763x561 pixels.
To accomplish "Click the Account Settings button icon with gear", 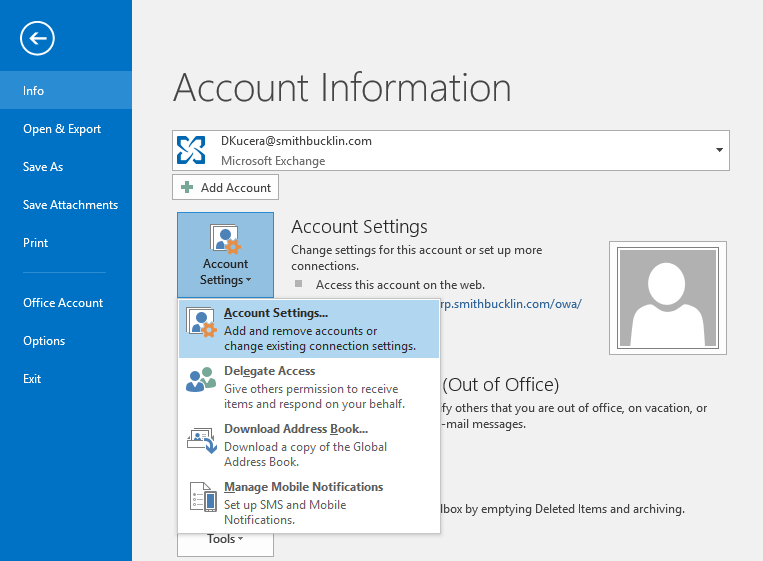I will tap(225, 238).
